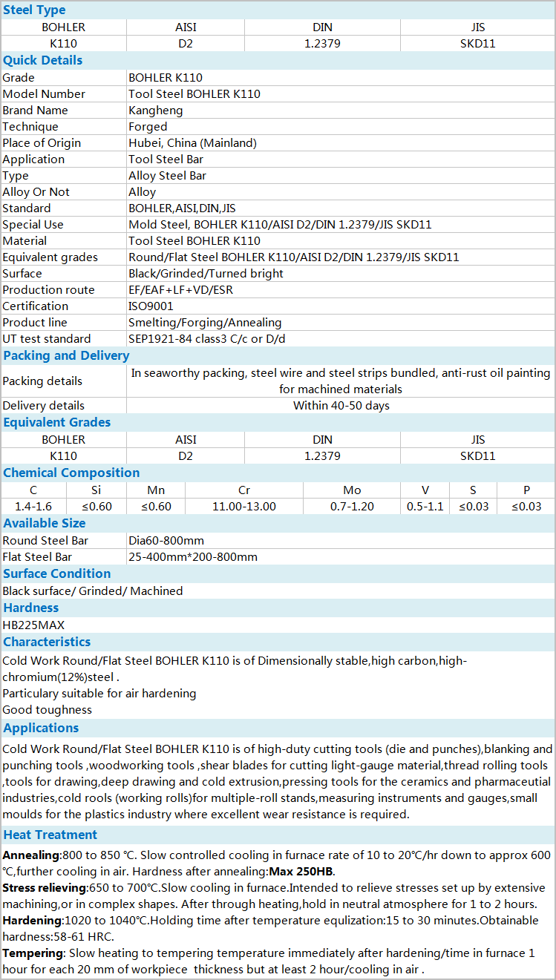Select 'SKD11' in the Steel Type table
Viewport: 556px width, 980px height.
(478, 43)
